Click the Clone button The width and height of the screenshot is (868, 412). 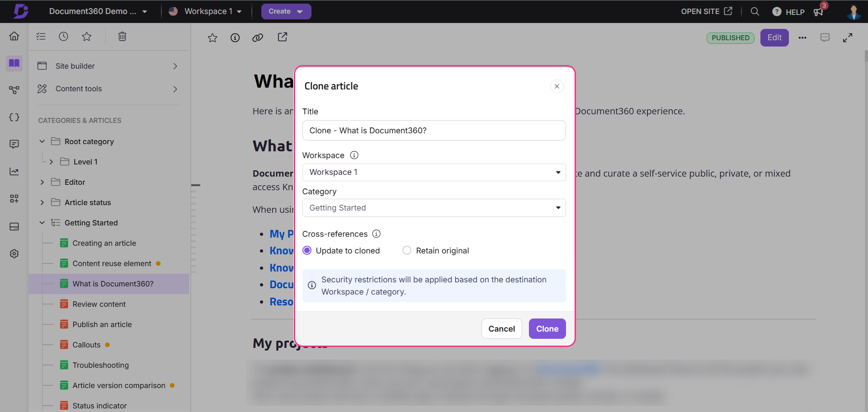[x=547, y=329]
